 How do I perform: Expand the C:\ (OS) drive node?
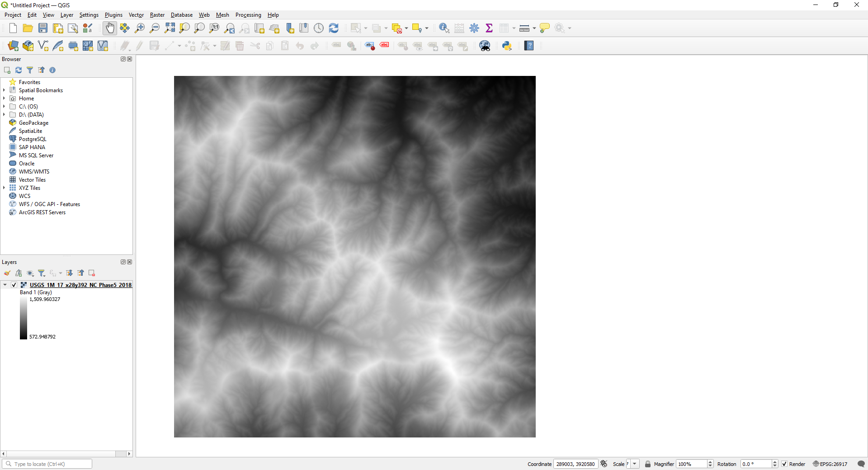coord(4,106)
